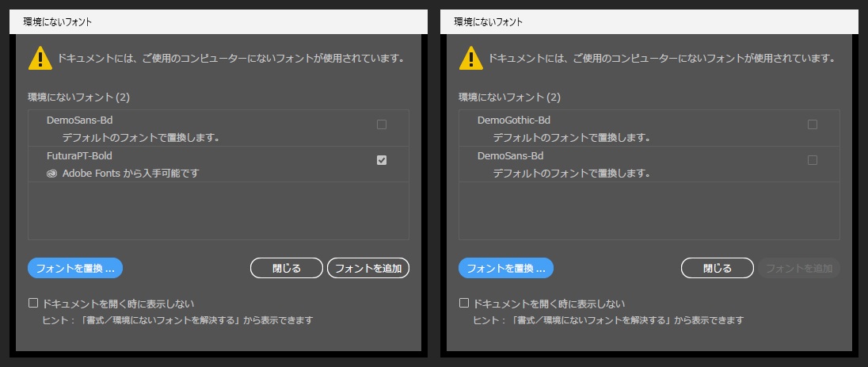Click デフォルトのフォントで置換します under left DemoSans-Bd

[x=141, y=137]
